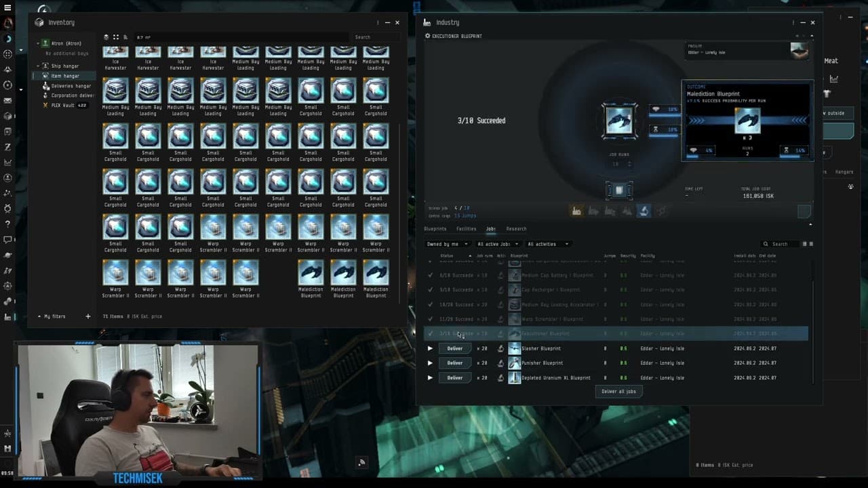Open the Help question mark icon in Neocom
868x488 pixels.
pyautogui.click(x=7, y=224)
